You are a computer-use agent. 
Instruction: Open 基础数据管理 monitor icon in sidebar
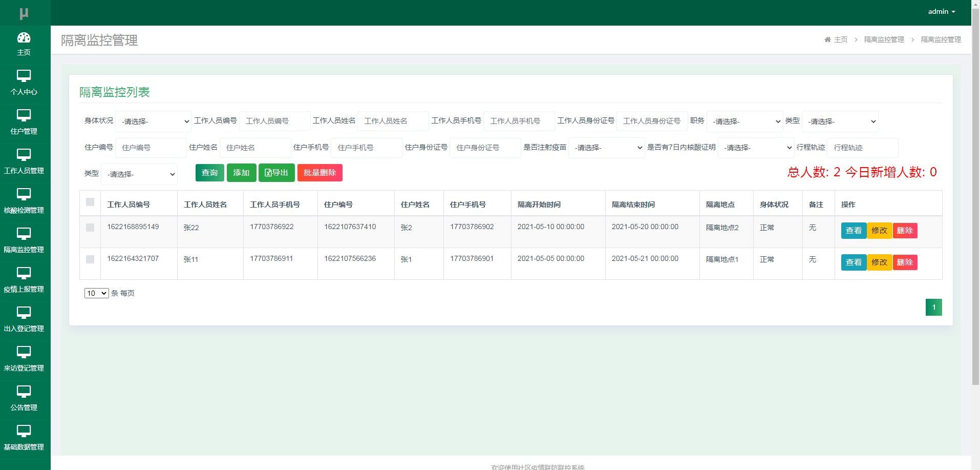point(24,431)
